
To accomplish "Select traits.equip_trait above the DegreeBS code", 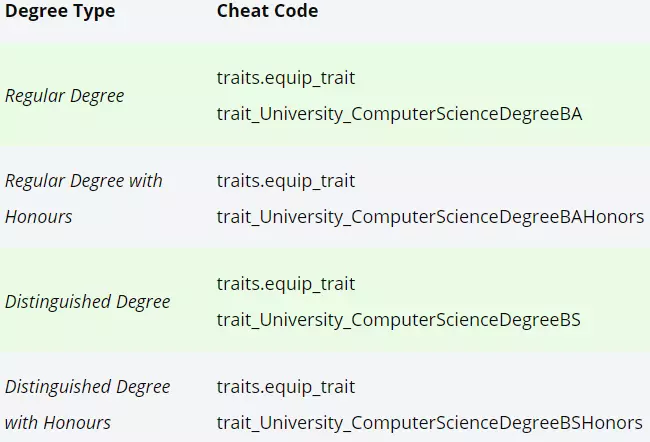I will [285, 284].
